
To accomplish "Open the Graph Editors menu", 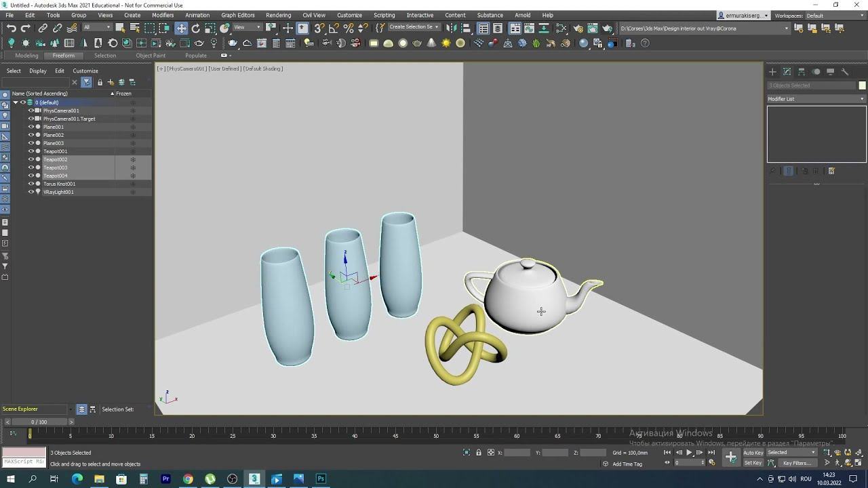I will [x=238, y=15].
